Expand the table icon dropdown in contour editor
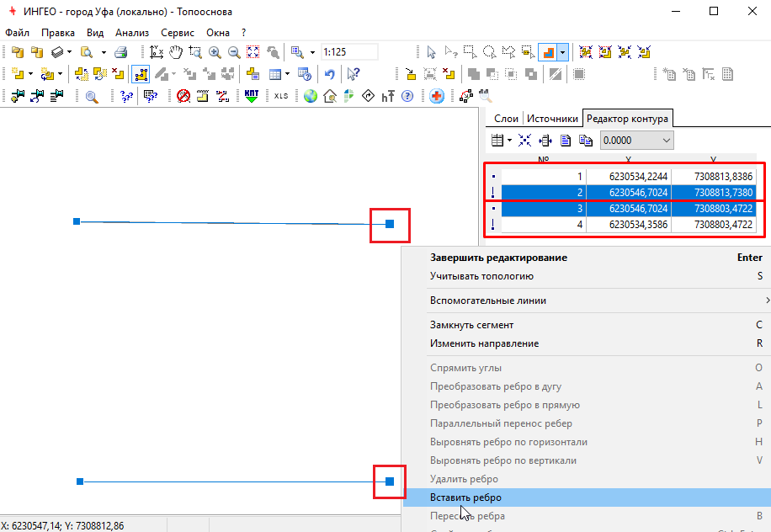The width and height of the screenshot is (771, 532). (x=509, y=141)
